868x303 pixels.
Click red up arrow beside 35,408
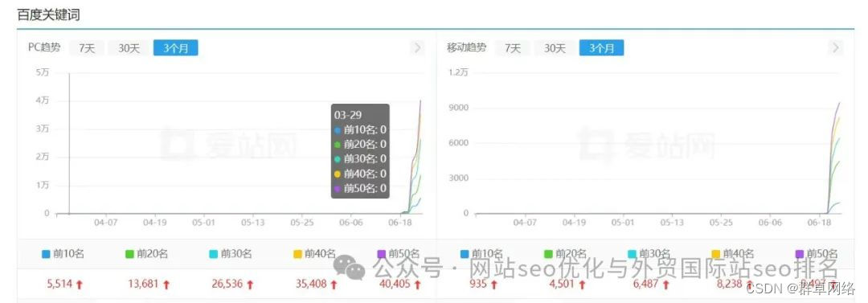[x=334, y=285]
